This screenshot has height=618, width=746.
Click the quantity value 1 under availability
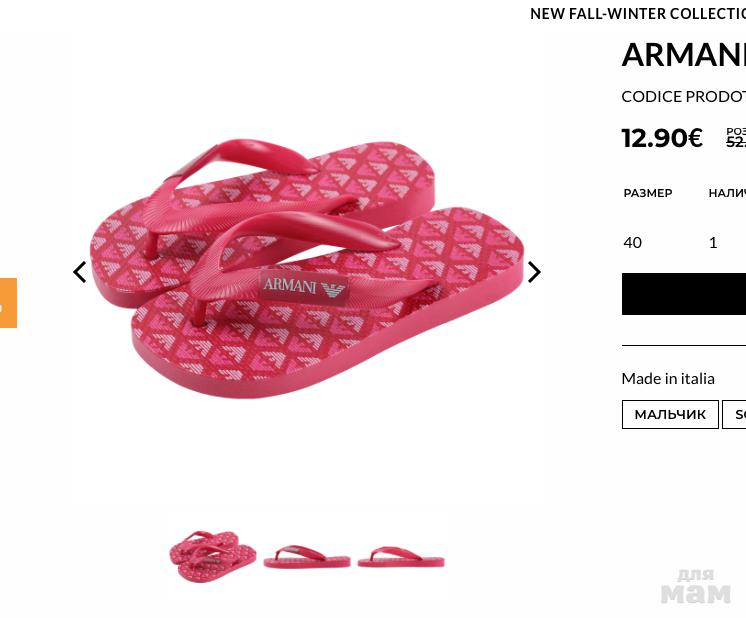[713, 242]
